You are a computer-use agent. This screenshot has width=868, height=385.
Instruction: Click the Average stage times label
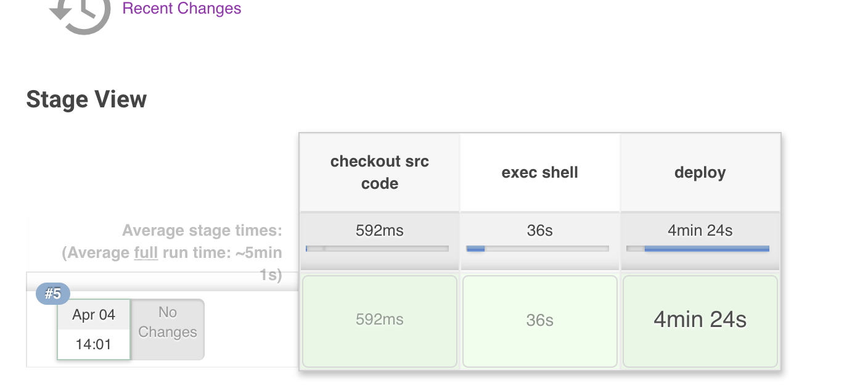[202, 231]
